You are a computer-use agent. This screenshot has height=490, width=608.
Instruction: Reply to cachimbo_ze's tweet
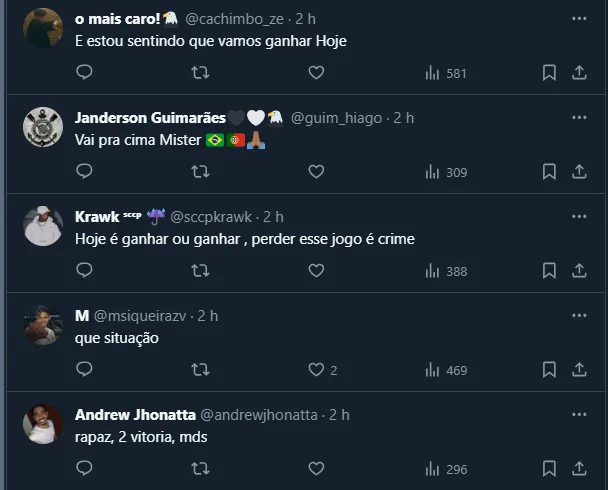84,73
